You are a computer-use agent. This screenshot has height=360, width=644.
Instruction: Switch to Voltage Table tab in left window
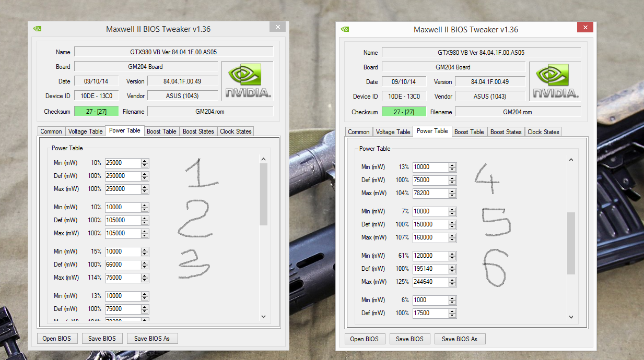click(86, 131)
